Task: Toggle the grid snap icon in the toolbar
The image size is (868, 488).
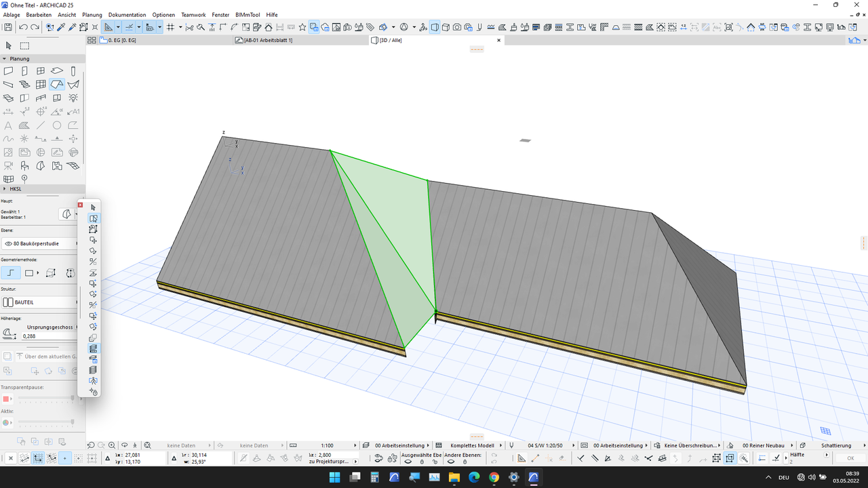Action: pyautogui.click(x=169, y=27)
